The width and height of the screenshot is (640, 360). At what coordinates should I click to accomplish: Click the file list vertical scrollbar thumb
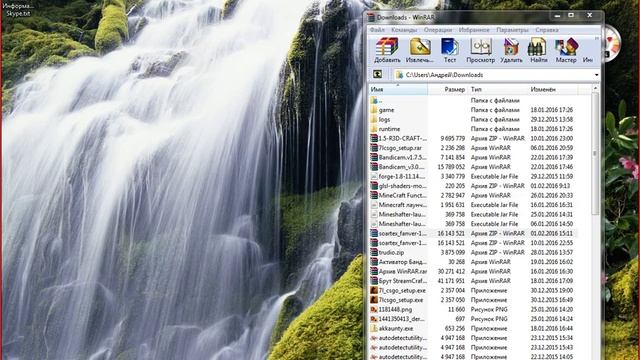click(595, 153)
